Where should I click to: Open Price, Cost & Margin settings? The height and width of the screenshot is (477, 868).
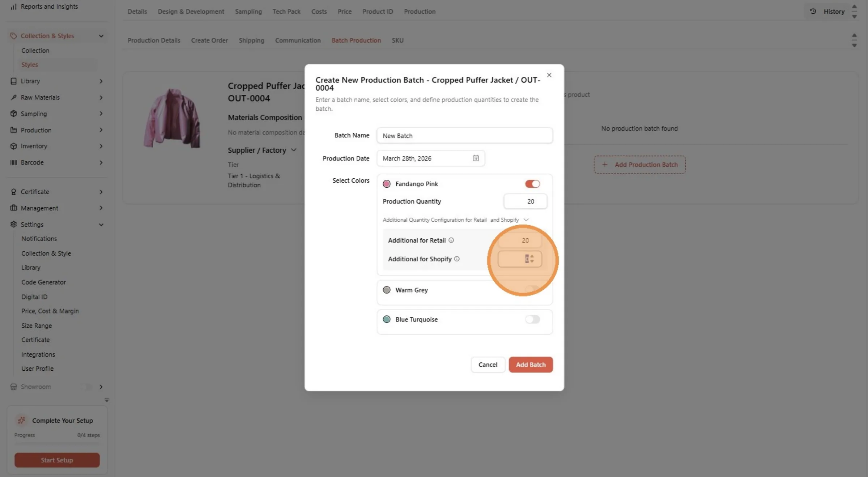[x=50, y=311]
